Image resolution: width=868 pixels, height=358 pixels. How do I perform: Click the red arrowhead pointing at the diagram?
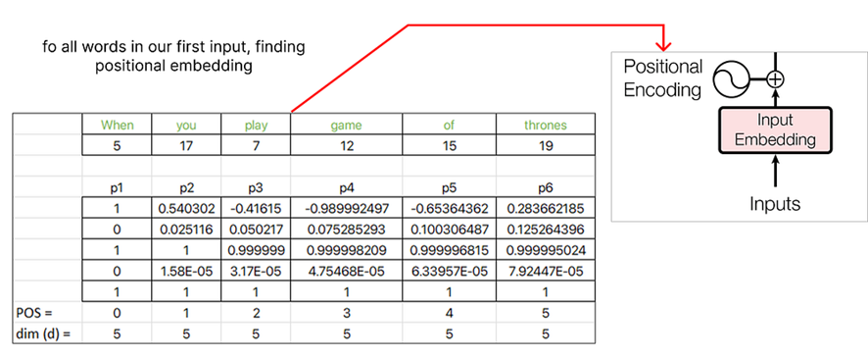tap(662, 43)
